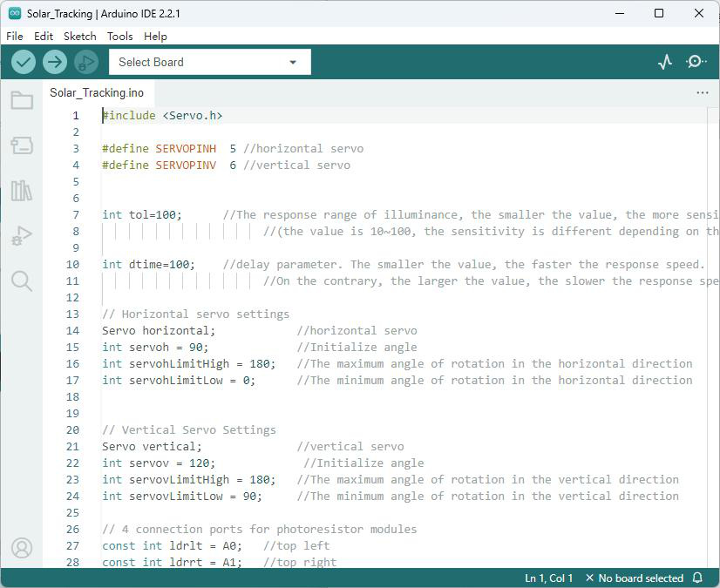Viewport: 720px width, 588px height.
Task: Click on the SERVOPINH define text
Action: click(x=186, y=149)
